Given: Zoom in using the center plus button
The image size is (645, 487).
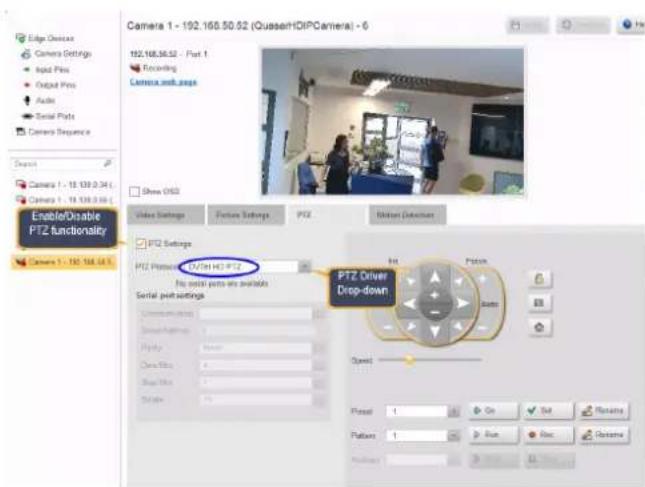Looking at the screenshot, I should pyautogui.click(x=435, y=296).
